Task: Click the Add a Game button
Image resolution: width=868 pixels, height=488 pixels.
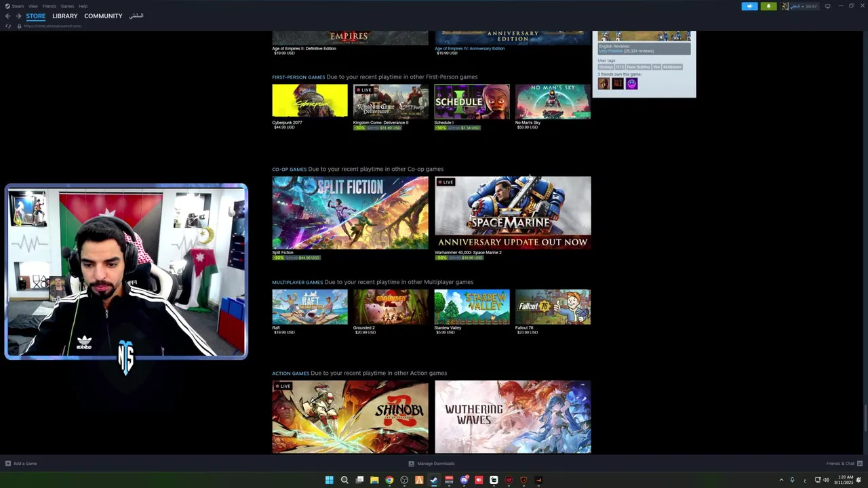Action: 21,464
